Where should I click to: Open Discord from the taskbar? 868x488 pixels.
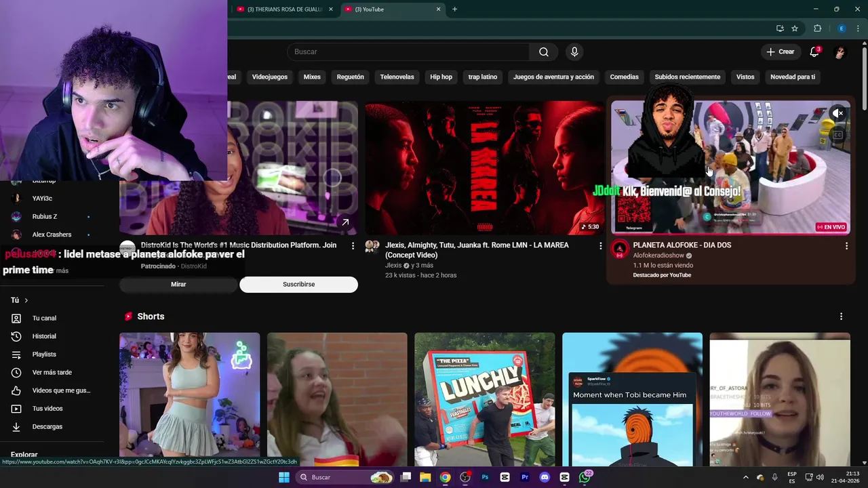[x=545, y=477]
